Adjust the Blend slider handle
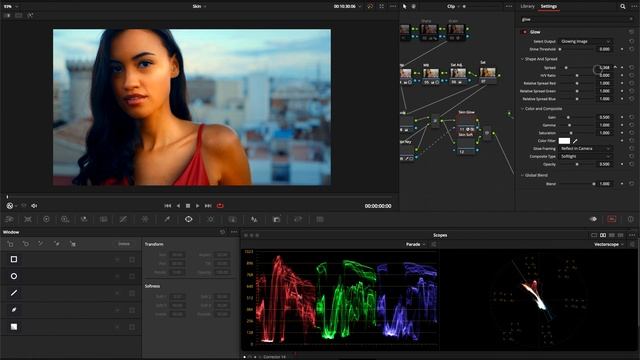 594,184
